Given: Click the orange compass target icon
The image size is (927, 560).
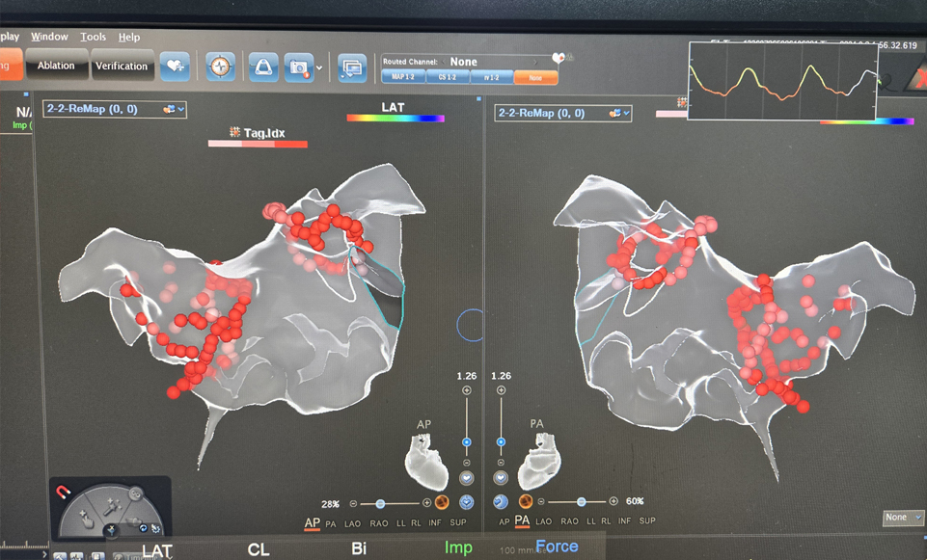Looking at the screenshot, I should 220,66.
